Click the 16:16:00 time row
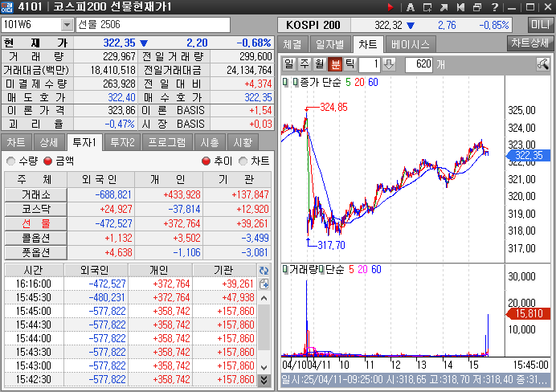This screenshot has height=392, width=556. [x=34, y=284]
